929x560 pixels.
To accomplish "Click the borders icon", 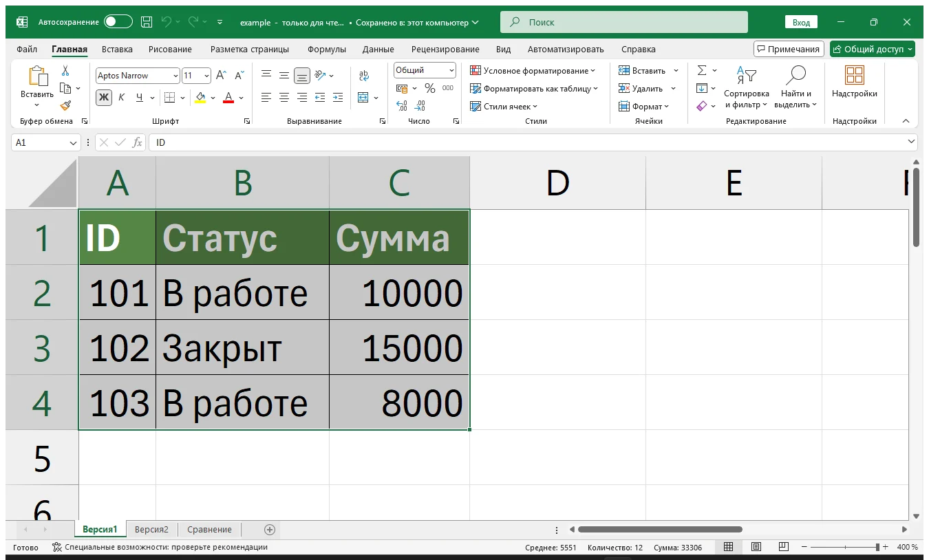I will click(x=170, y=97).
